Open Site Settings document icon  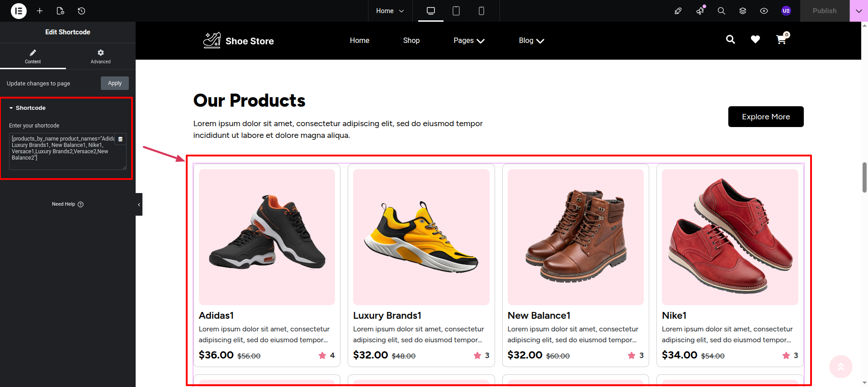click(61, 11)
